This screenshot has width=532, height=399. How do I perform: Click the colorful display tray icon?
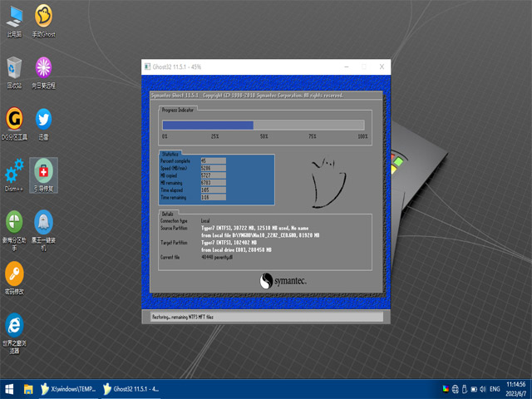click(446, 389)
